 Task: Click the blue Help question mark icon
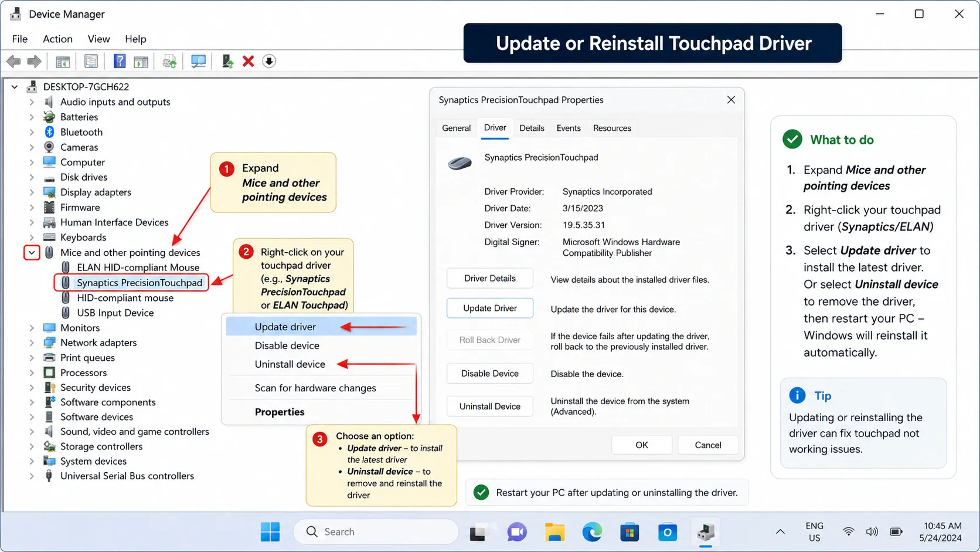coord(120,61)
